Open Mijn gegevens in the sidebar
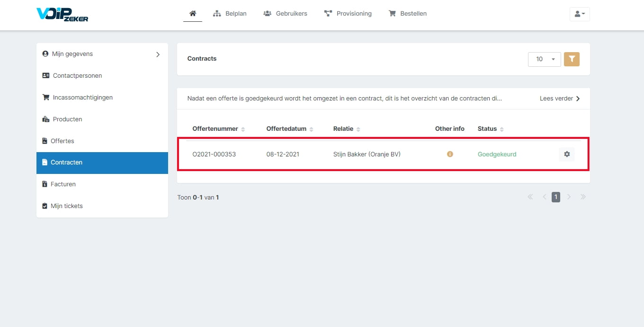 pyautogui.click(x=102, y=54)
